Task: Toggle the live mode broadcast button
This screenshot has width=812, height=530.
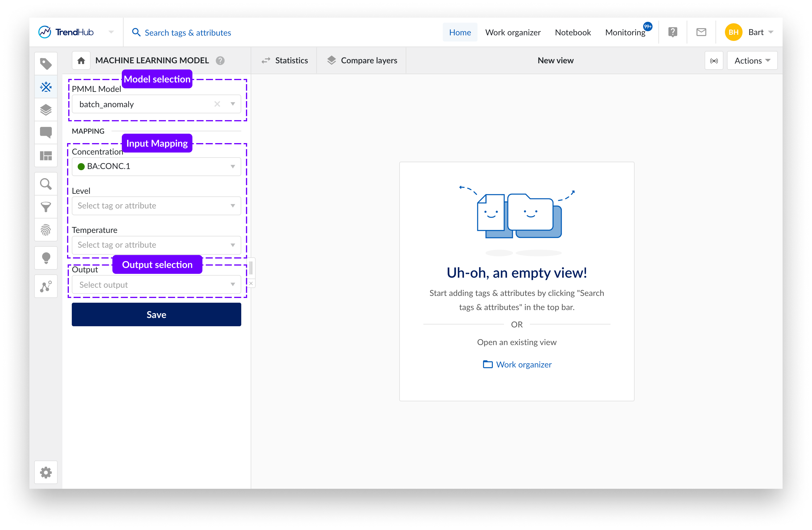Action: click(x=714, y=61)
